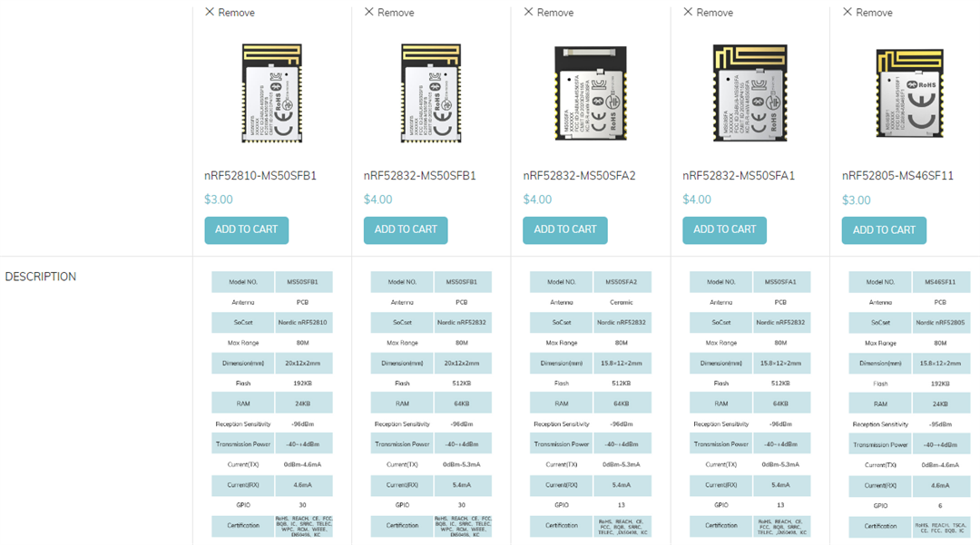Select the MS50SFA2 Certification table cell
This screenshot has width=980, height=545.
561,525
